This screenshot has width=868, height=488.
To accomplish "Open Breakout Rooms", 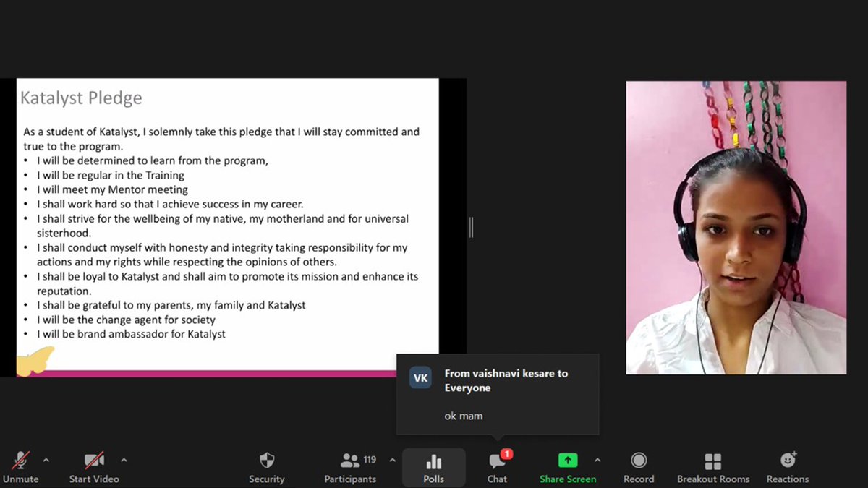I will (713, 467).
